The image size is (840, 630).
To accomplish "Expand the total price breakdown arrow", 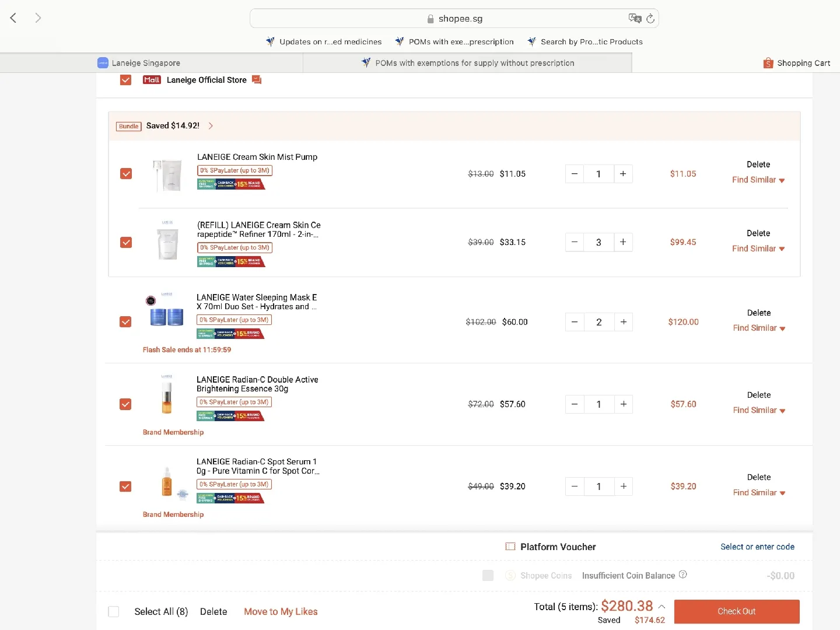I will pos(661,607).
